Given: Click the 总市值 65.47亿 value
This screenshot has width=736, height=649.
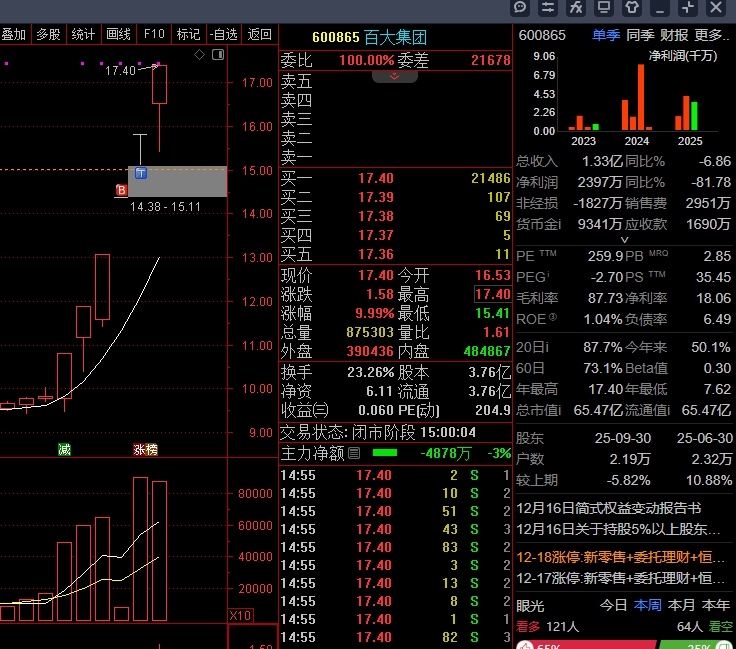Looking at the screenshot, I should pos(598,411).
